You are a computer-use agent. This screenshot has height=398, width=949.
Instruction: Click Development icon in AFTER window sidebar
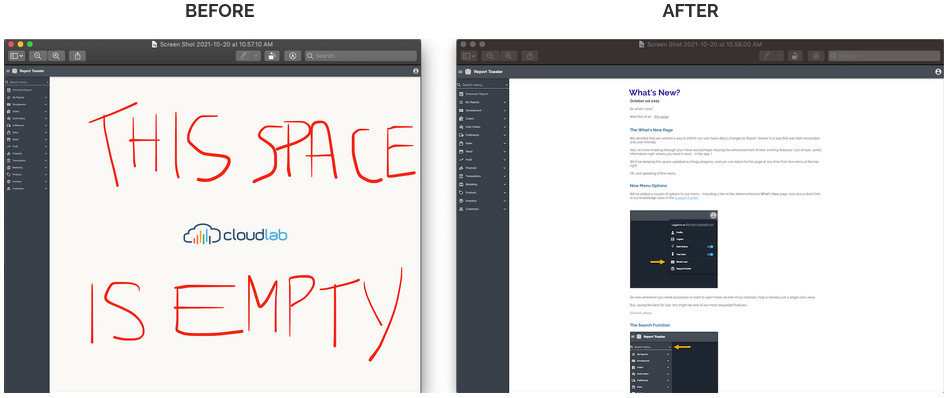(x=461, y=110)
